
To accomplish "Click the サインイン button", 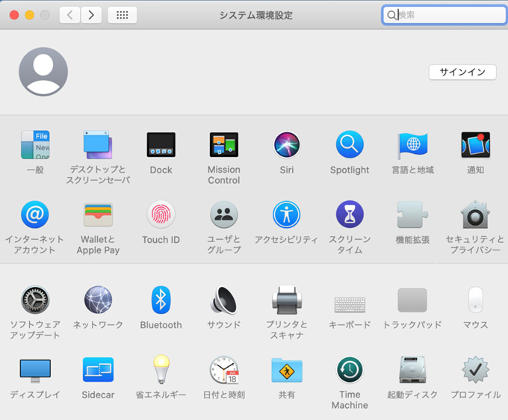I will coord(462,72).
